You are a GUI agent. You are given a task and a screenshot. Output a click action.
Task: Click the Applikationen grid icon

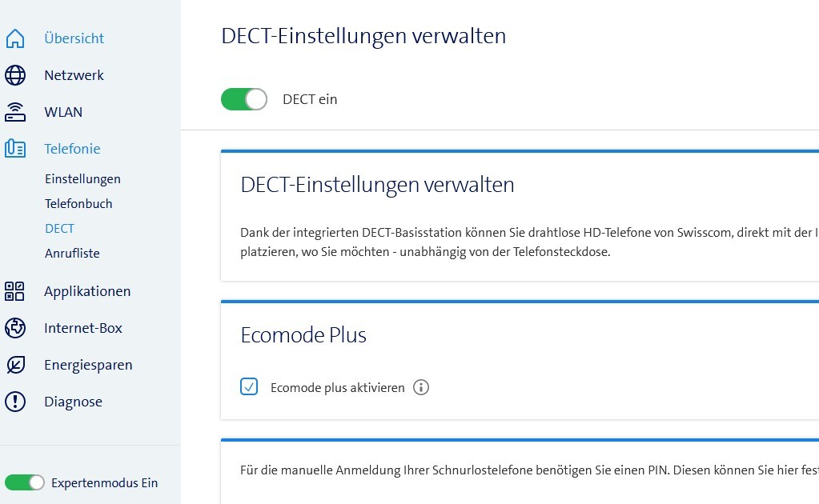click(x=15, y=291)
